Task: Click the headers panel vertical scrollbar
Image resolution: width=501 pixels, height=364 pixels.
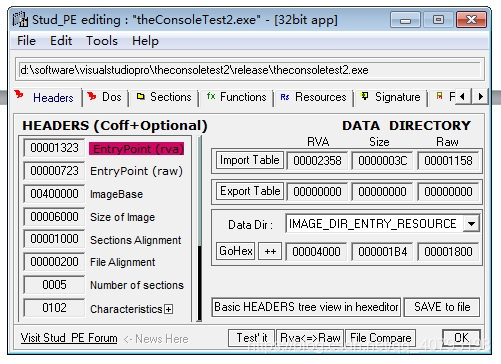Action: (199, 229)
